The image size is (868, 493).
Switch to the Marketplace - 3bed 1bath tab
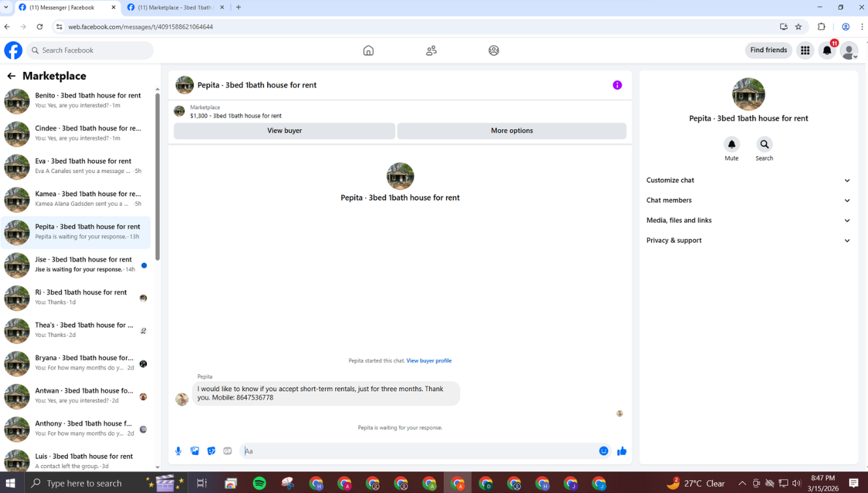175,7
